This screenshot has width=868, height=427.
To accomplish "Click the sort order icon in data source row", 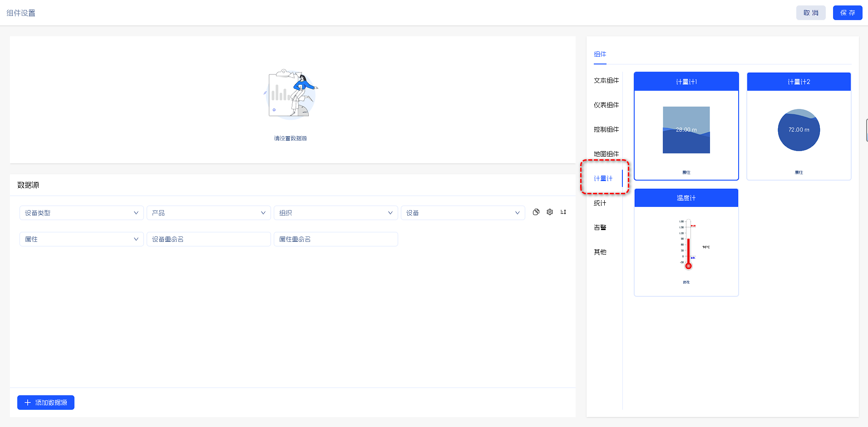I will pos(563,212).
